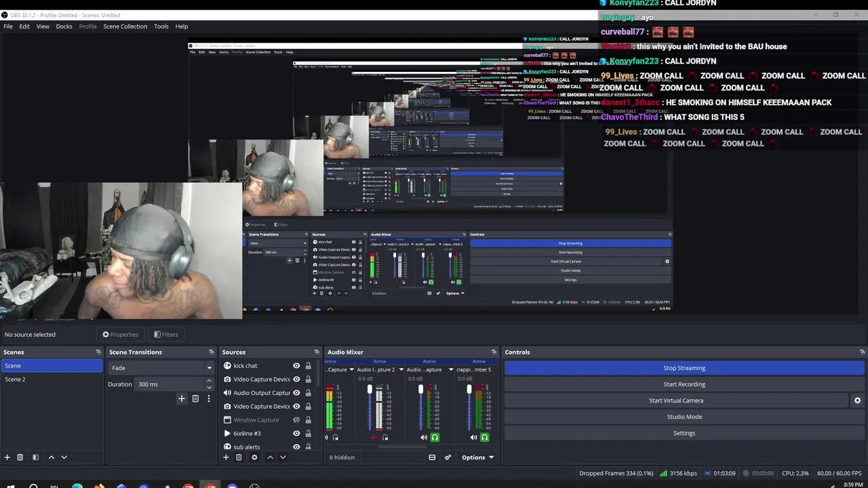This screenshot has height=488, width=868.
Task: Delete transition using trash icon
Action: click(x=195, y=399)
